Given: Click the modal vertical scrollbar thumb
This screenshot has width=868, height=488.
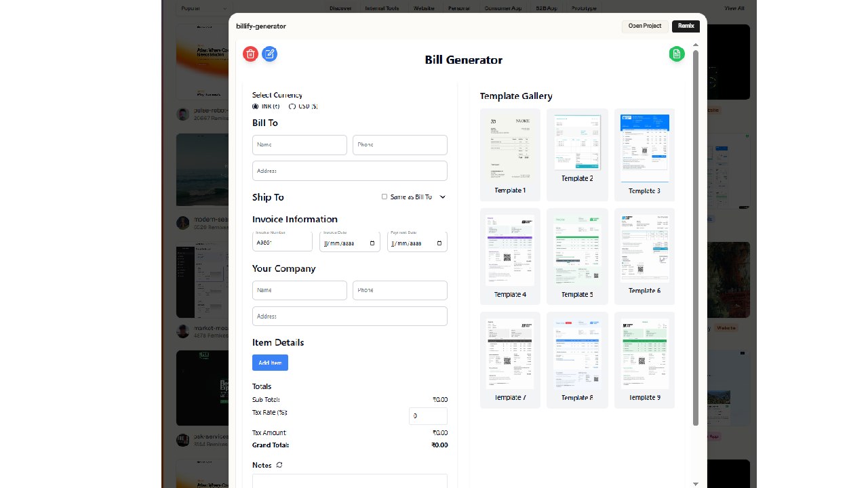Looking at the screenshot, I should tap(696, 238).
